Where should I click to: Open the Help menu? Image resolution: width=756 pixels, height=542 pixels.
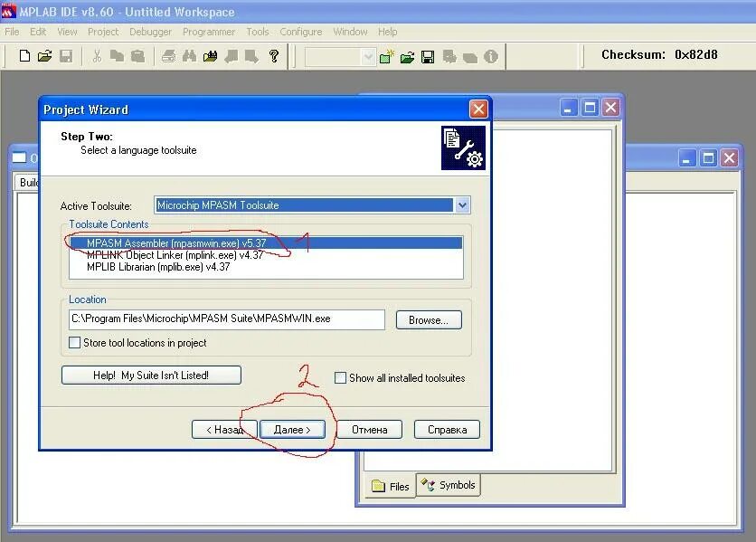[388, 32]
